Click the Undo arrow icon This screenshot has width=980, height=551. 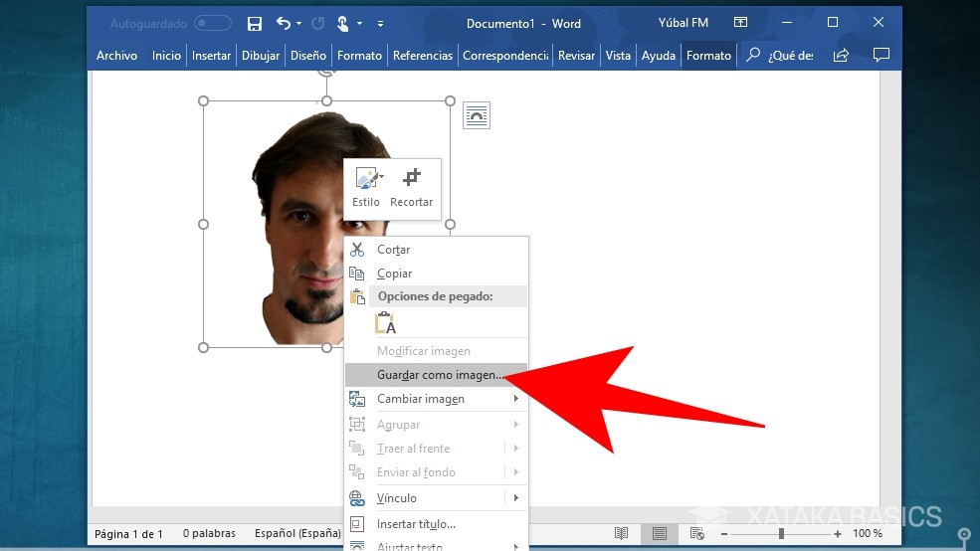[284, 23]
